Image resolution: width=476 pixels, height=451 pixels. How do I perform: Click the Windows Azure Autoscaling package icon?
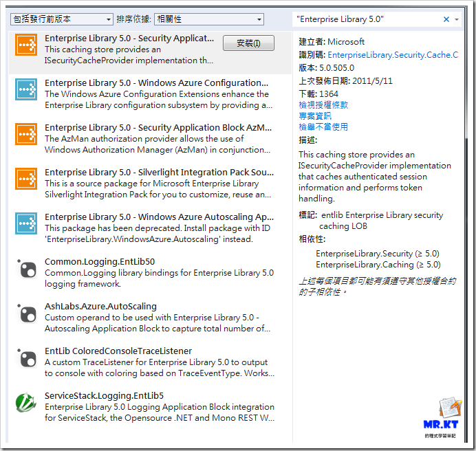(x=26, y=223)
